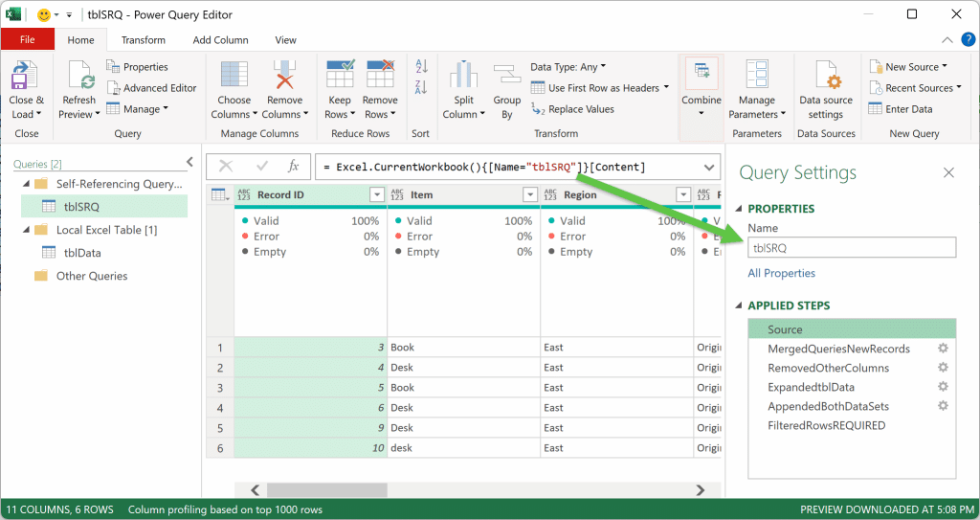Sort descending with Z-A icon
Image resolution: width=980 pixels, height=520 pixels.
(421, 87)
